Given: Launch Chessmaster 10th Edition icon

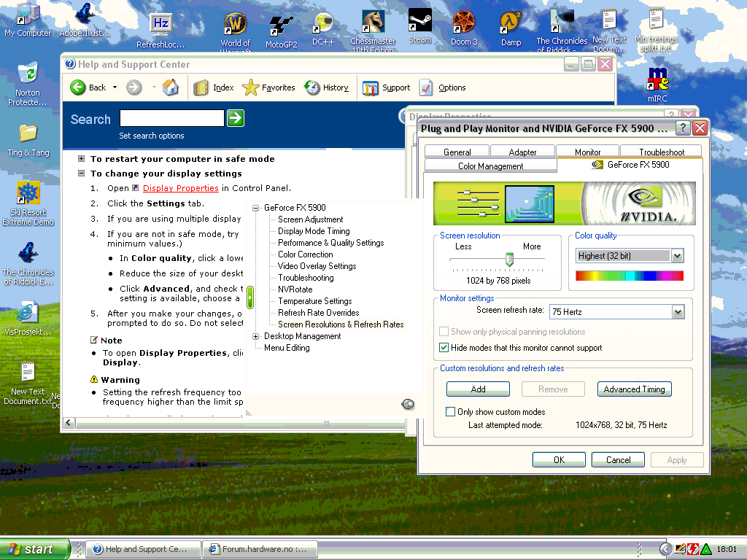Looking at the screenshot, I should tap(373, 29).
